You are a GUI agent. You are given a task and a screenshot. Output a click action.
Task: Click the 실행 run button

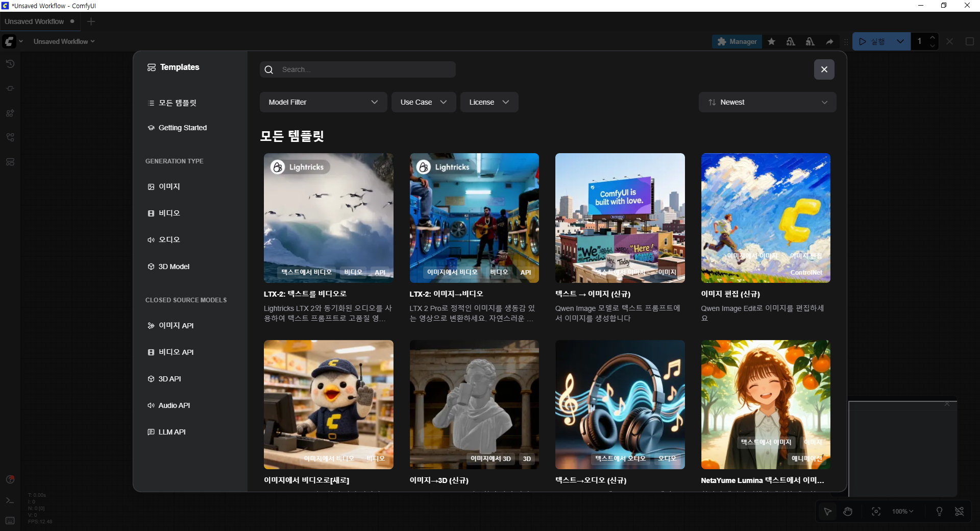point(872,41)
